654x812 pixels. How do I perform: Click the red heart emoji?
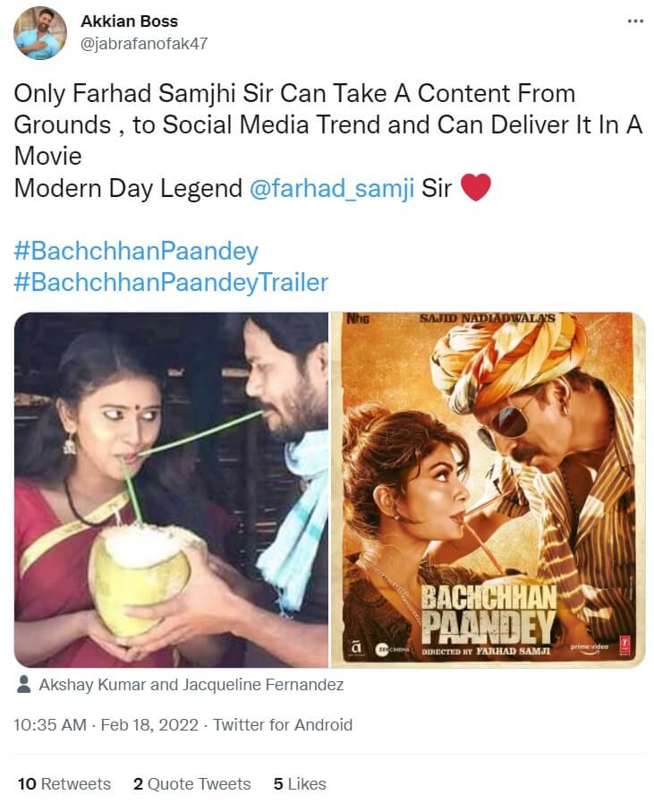point(475,187)
